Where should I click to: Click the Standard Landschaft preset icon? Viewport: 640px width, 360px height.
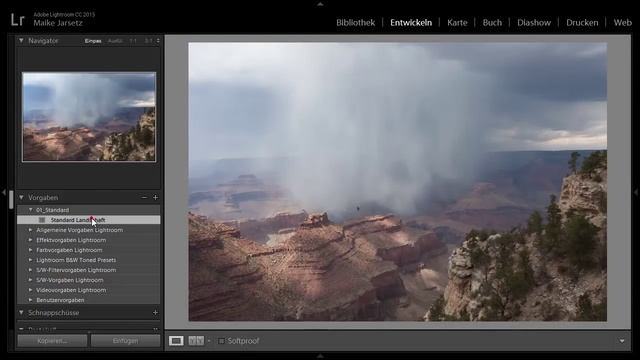tap(42, 220)
